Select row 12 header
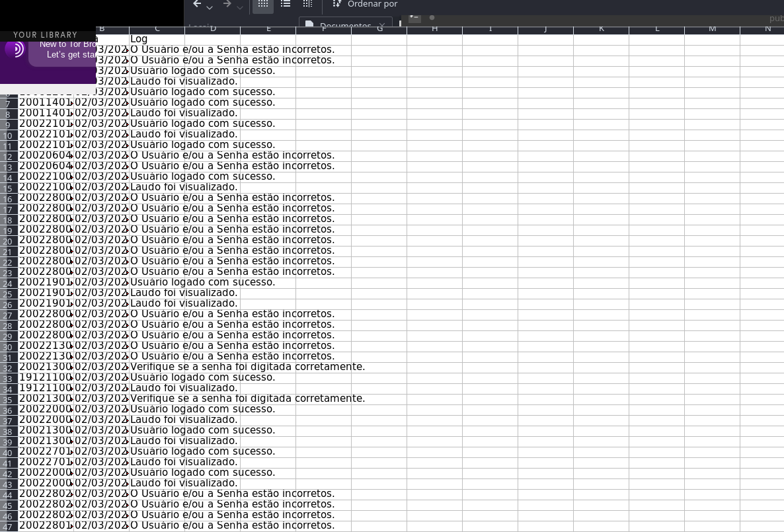 [x=9, y=157]
